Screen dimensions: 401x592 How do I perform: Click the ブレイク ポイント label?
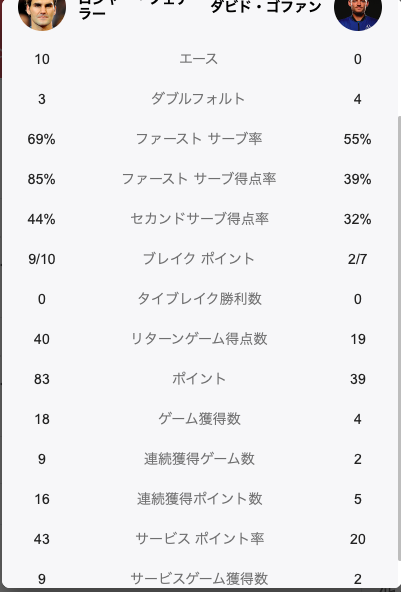199,259
